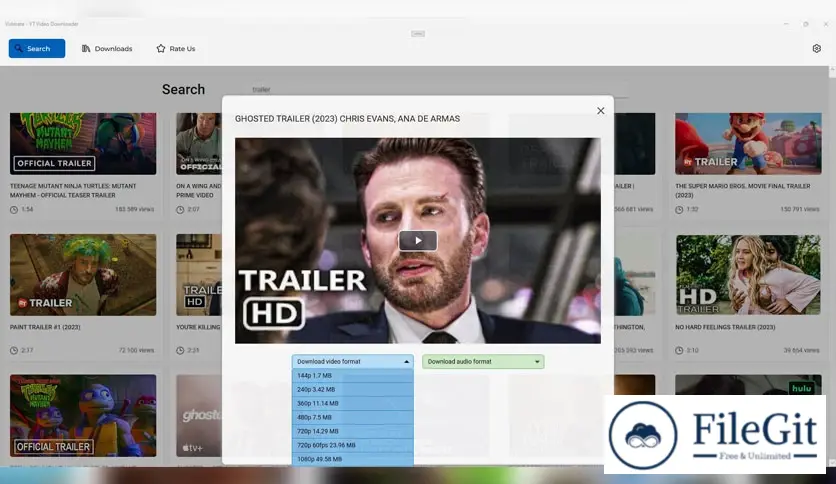Click the 2:17 duration clock icon

tap(14, 351)
